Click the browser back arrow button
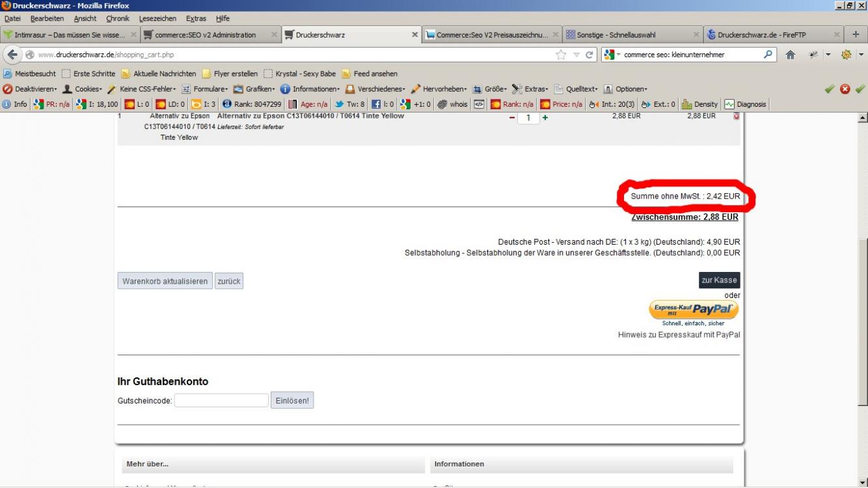Screen dimensions: 868x488 (13, 55)
